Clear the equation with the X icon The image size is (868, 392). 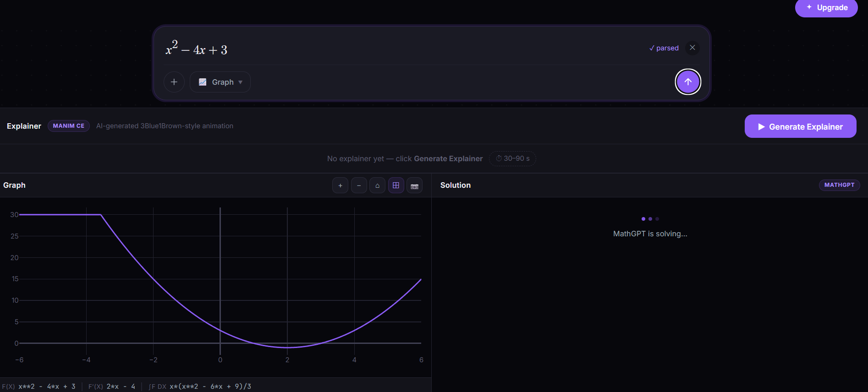[x=692, y=48]
